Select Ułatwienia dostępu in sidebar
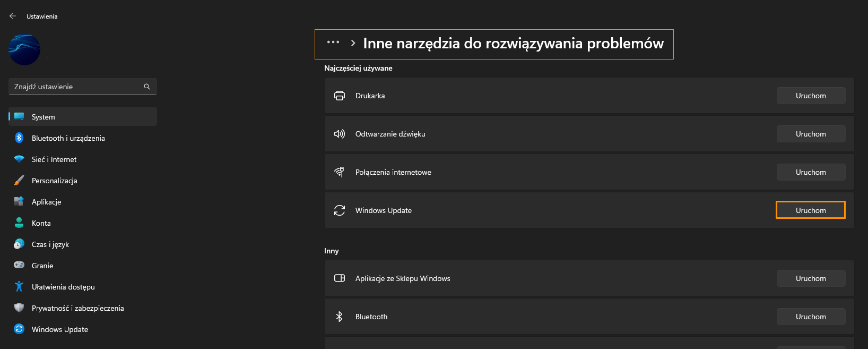Screen dimensions: 868x349 83,286
